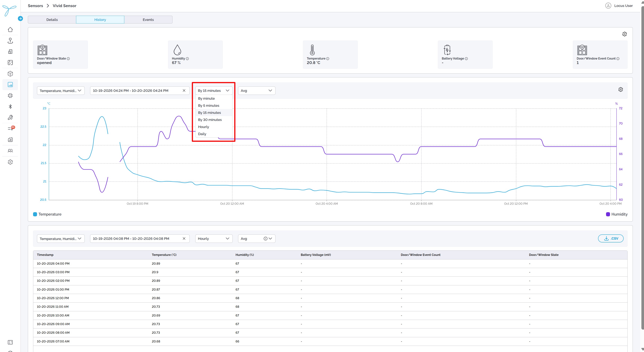Select the History tab

click(x=100, y=19)
